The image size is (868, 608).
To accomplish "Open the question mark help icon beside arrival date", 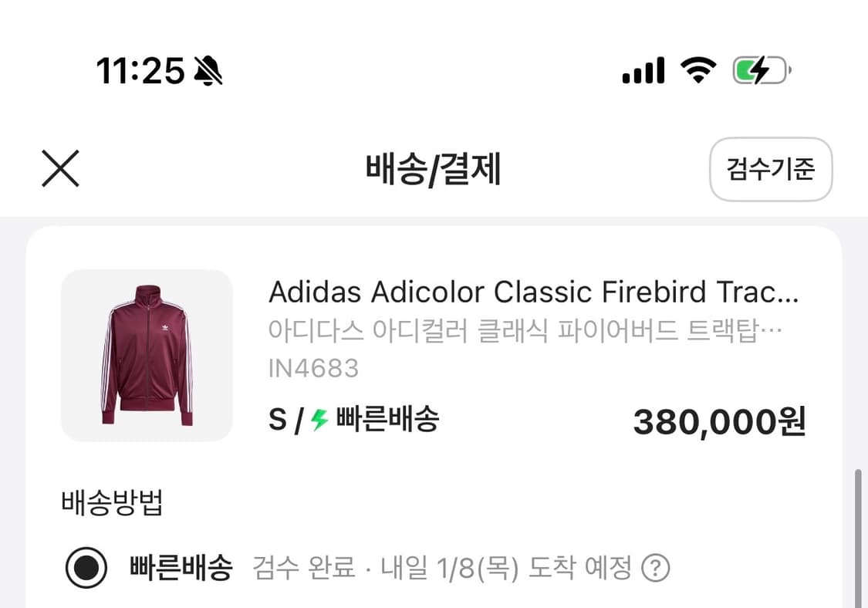I will 655,566.
